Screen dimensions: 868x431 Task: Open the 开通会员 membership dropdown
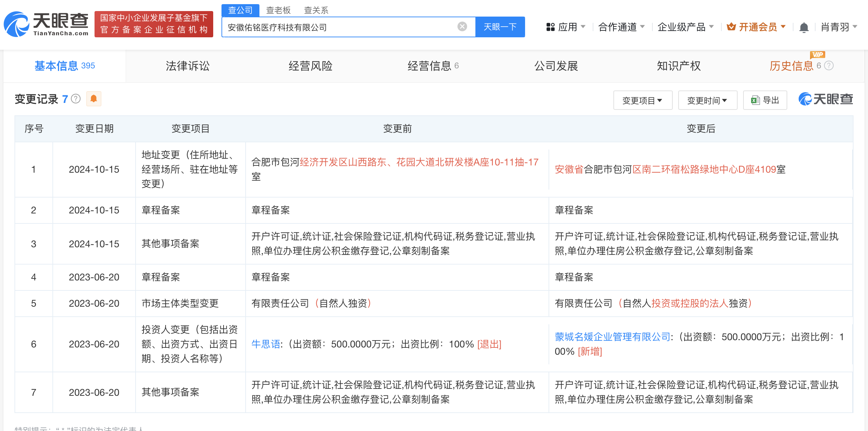point(756,27)
